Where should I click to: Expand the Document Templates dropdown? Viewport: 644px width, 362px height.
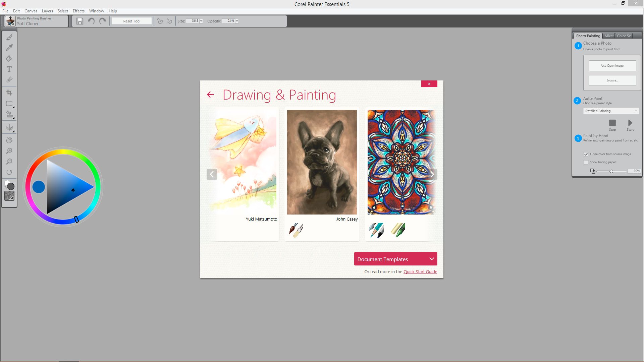pos(395,259)
